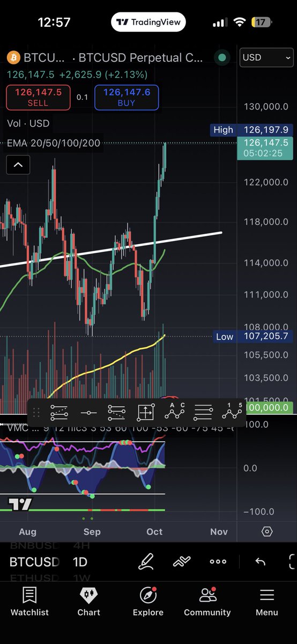Open the three-dots more options menu
Screen dimensions: 297x644
click(218, 562)
